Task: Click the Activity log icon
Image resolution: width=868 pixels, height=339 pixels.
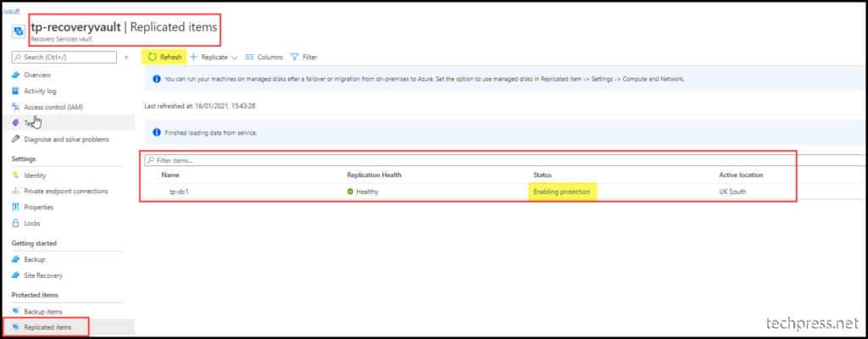Action: (x=16, y=91)
